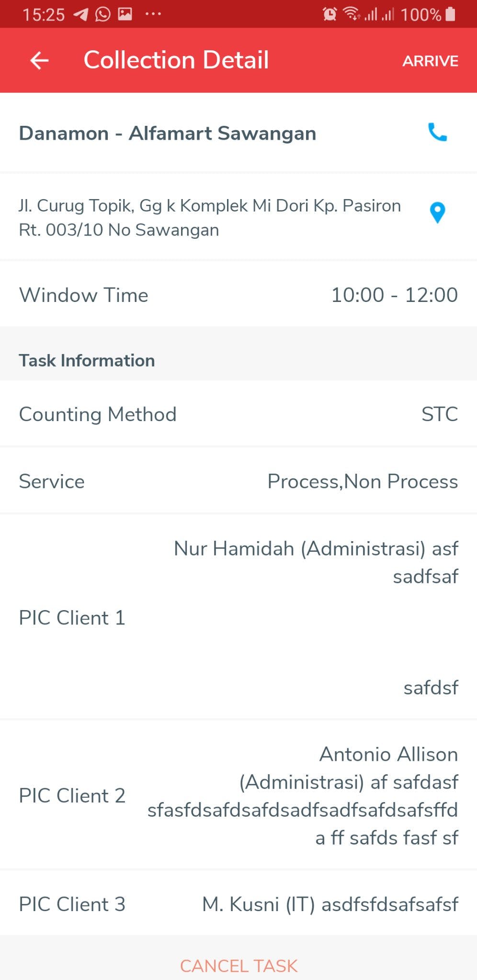The height and width of the screenshot is (980, 477).
Task: Tap the Collection Detail title
Action: [176, 60]
